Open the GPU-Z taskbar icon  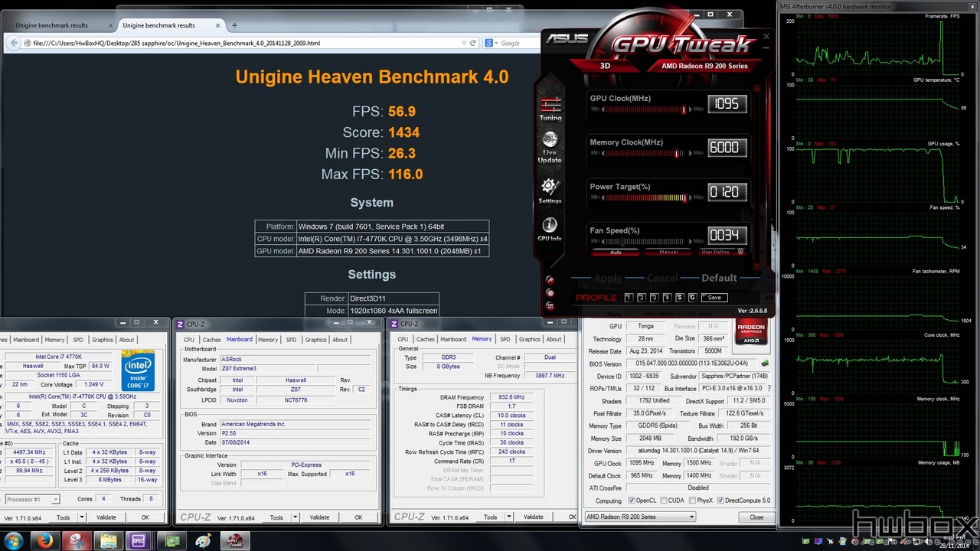click(x=171, y=540)
